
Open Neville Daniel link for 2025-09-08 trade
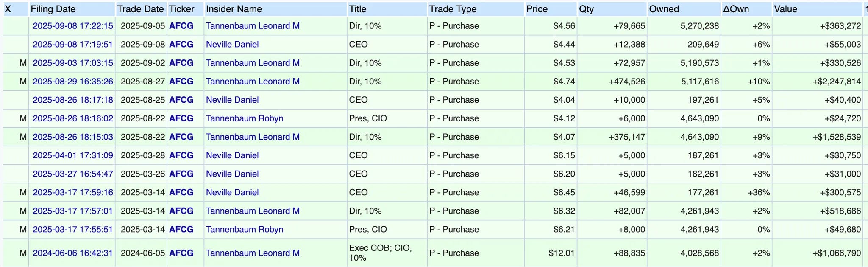(x=232, y=45)
